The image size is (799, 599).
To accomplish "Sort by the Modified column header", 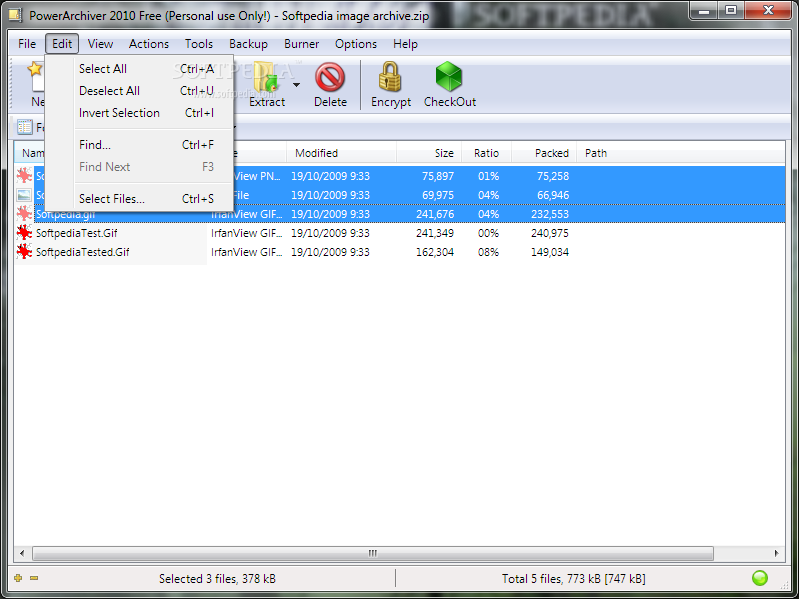I will point(341,153).
